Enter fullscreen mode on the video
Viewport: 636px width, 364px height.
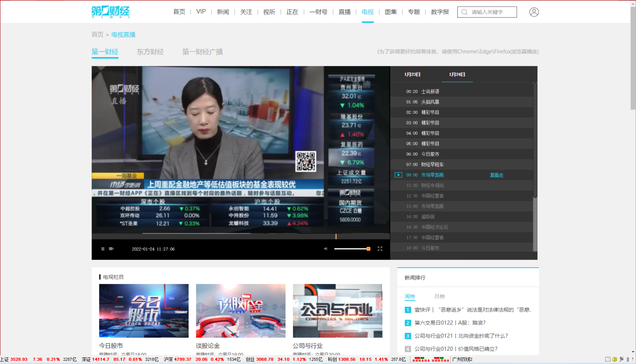click(x=380, y=249)
